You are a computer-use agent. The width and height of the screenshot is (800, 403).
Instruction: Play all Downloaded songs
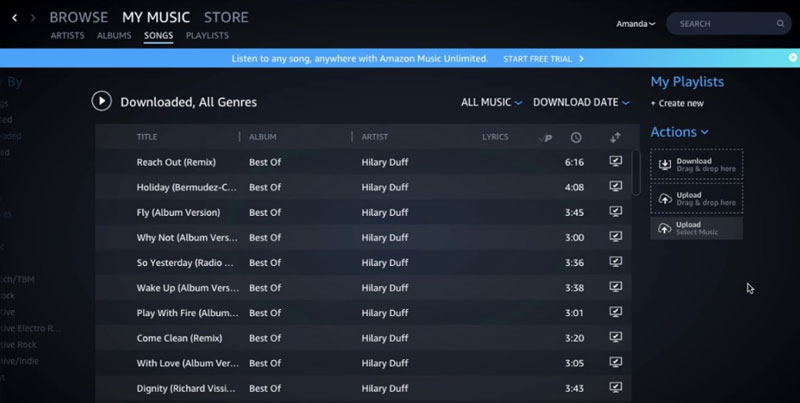tap(102, 101)
